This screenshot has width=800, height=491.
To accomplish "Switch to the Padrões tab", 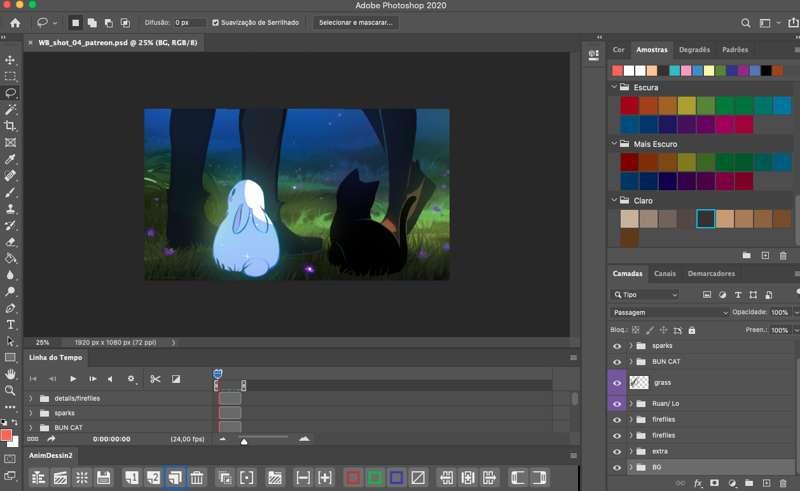I will pos(735,50).
